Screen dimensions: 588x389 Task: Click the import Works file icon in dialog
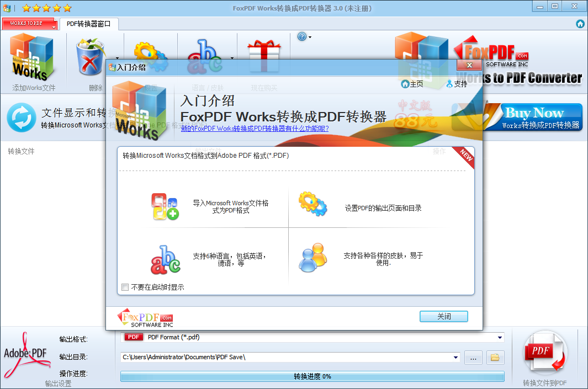(x=165, y=206)
